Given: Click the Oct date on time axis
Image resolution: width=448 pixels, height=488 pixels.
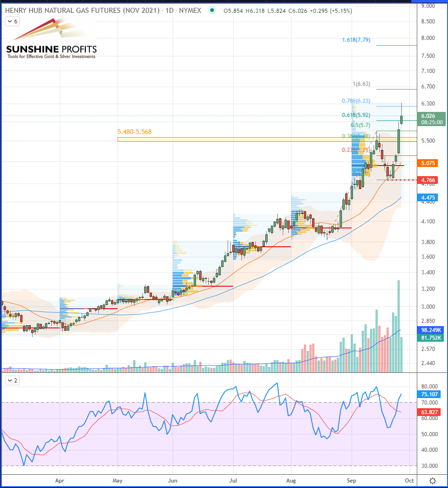Looking at the screenshot, I should tap(409, 481).
